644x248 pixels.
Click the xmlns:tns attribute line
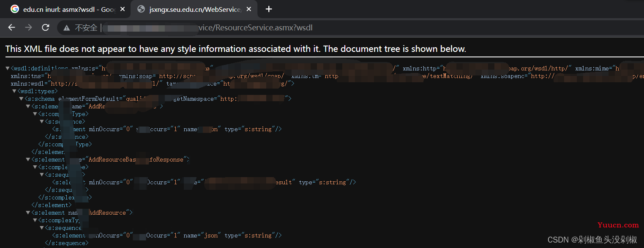327,76
